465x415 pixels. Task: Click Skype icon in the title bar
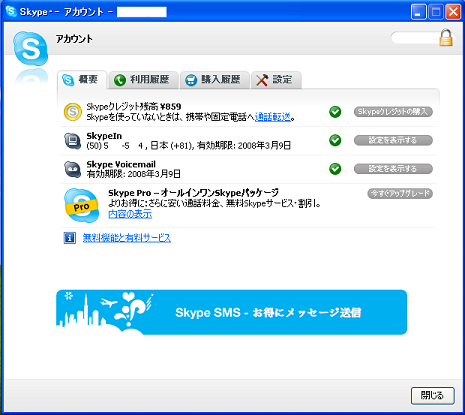coord(11,12)
